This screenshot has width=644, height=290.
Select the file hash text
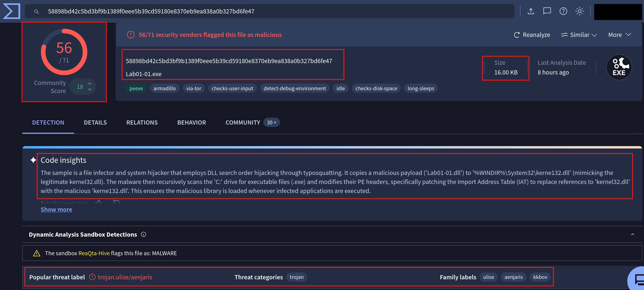(x=229, y=61)
